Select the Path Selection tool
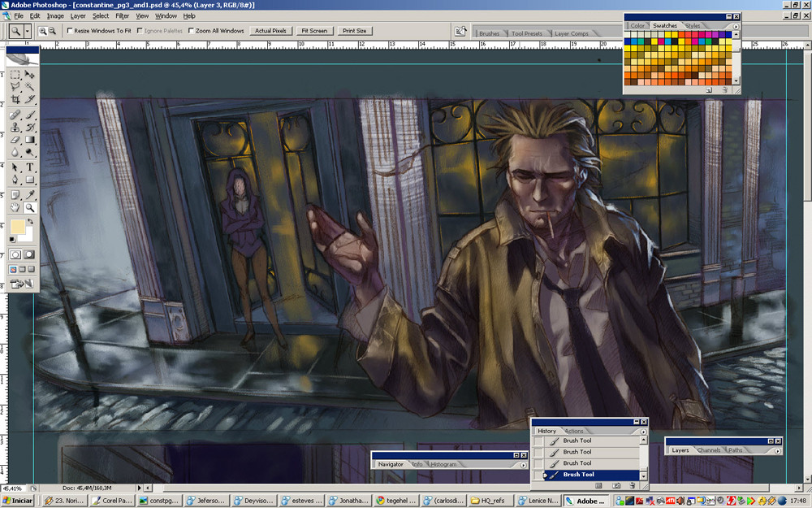Screen dimensions: 812x508 [x=15, y=167]
